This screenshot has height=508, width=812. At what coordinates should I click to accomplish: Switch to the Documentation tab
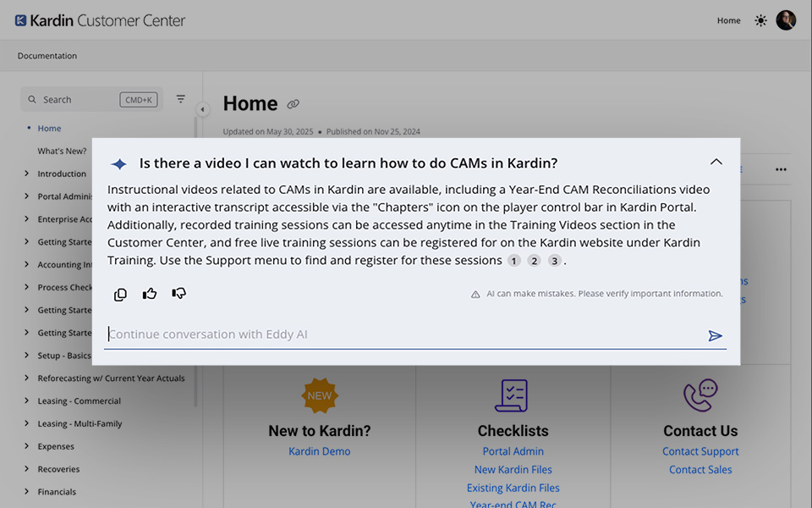point(47,55)
